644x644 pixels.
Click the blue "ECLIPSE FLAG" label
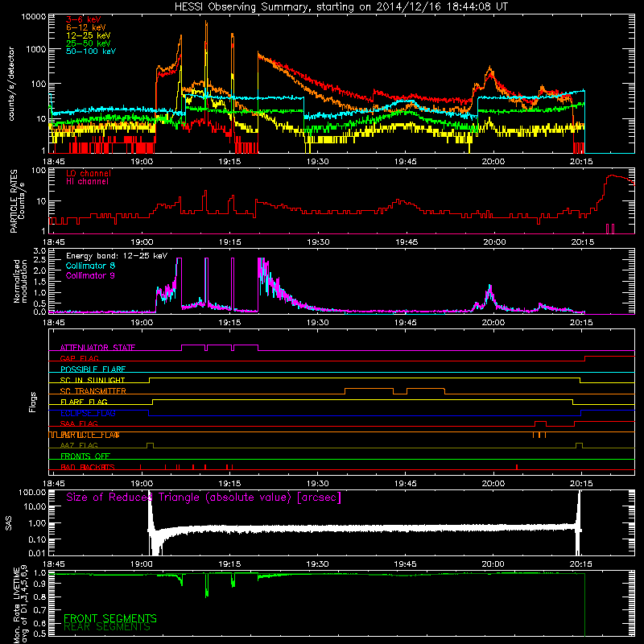click(x=88, y=413)
